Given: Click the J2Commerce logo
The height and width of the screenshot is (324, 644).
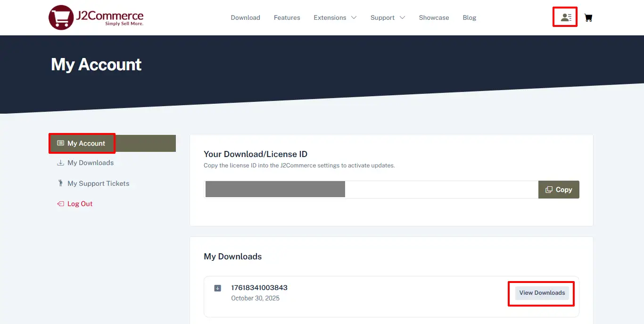Looking at the screenshot, I should 96,17.
